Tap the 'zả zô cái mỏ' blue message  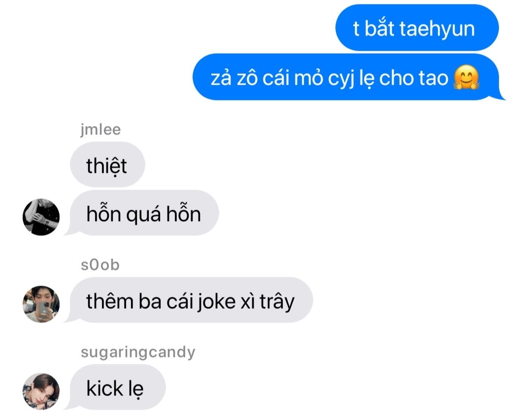(346, 77)
